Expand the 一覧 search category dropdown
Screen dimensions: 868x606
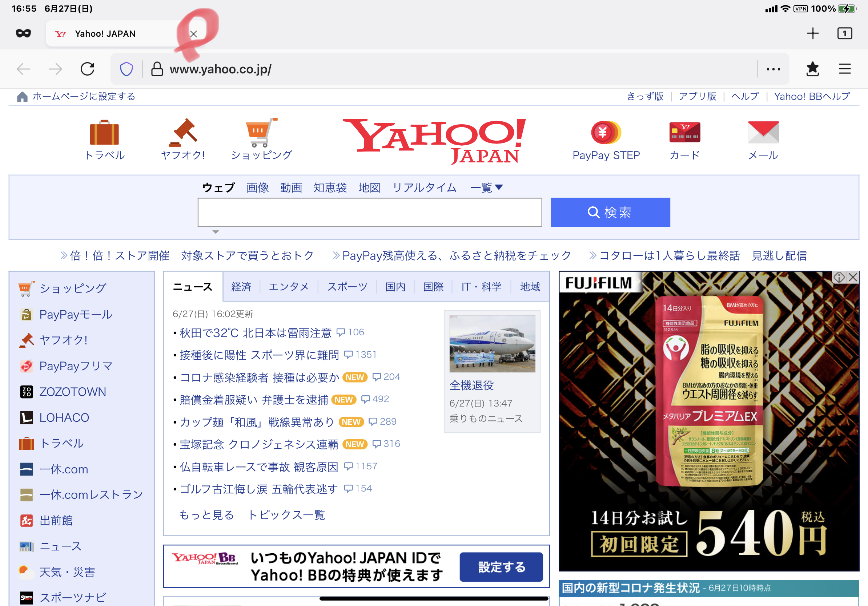point(486,188)
